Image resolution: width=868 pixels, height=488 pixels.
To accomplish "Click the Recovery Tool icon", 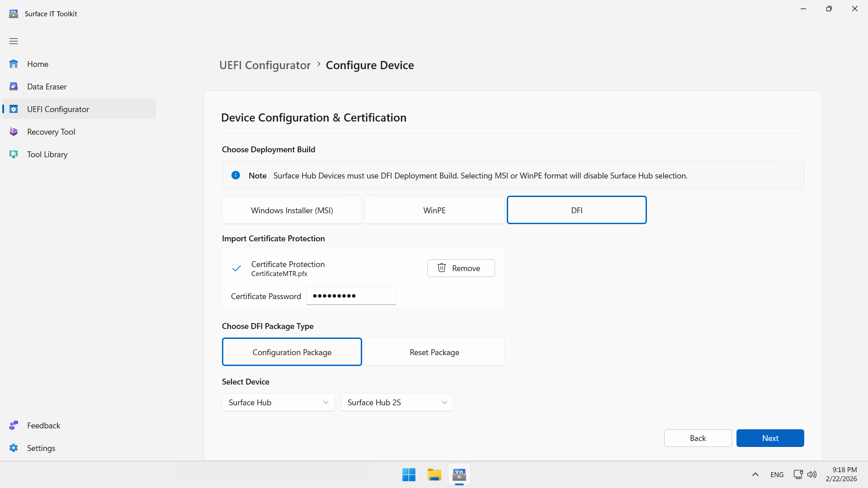I will [14, 132].
